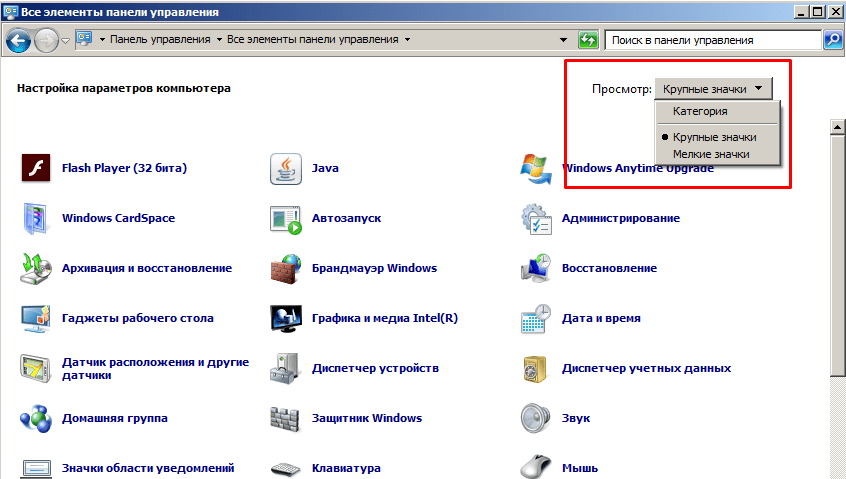Image resolution: width=846 pixels, height=479 pixels.
Task: Open the Значки области уведомлений icon
Action: 36,469
